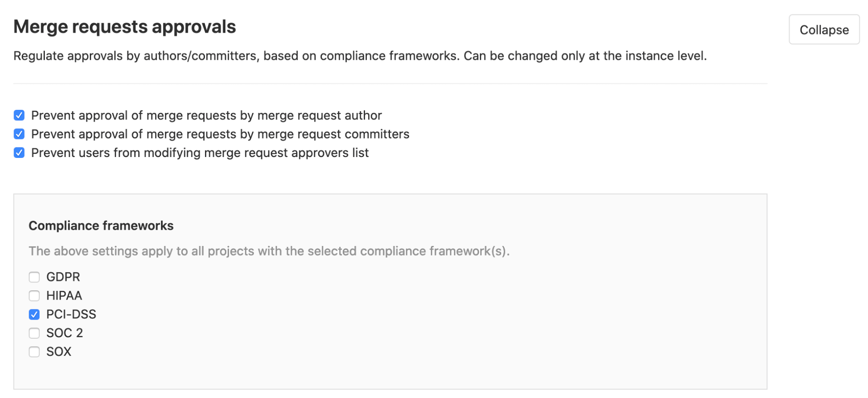Click the Merge requests approvals heading
Screen dimensions: 868x398
[x=124, y=26]
